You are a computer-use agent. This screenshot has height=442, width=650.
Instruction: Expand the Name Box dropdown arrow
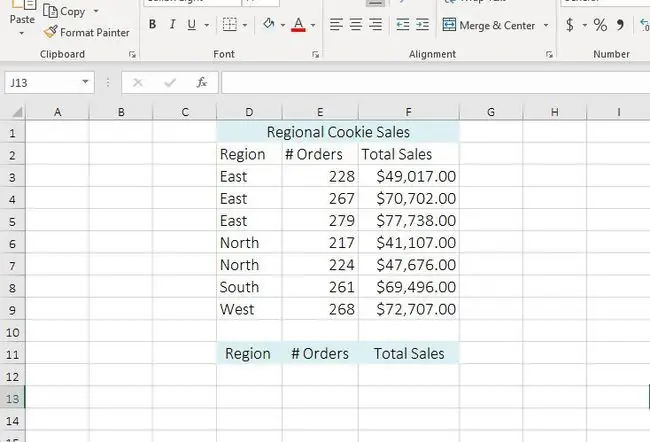(x=85, y=82)
